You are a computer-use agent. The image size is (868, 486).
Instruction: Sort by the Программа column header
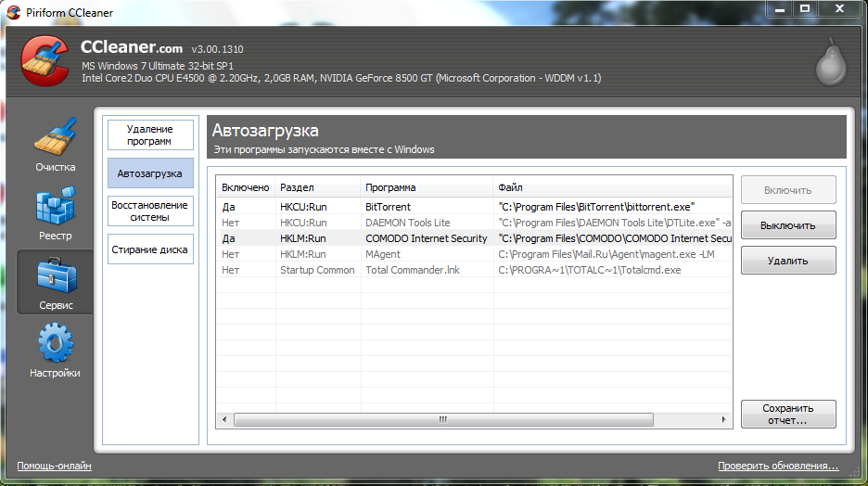click(427, 187)
